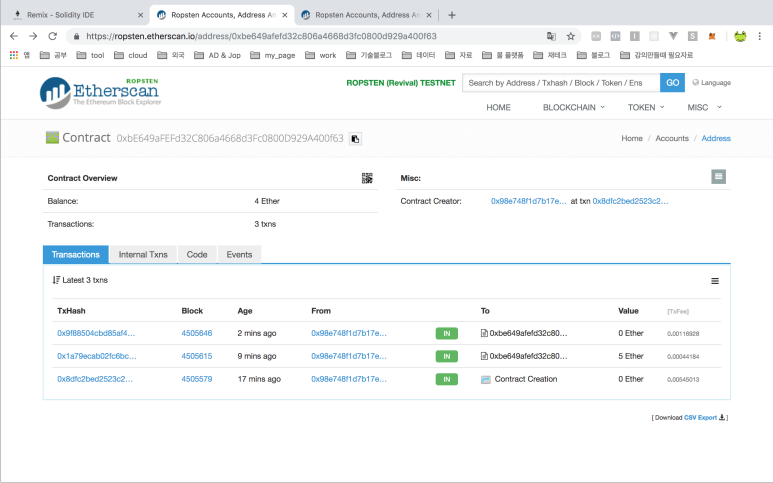This screenshot has width=773, height=483.
Task: Open the Home breadcrumb link
Action: [x=632, y=138]
